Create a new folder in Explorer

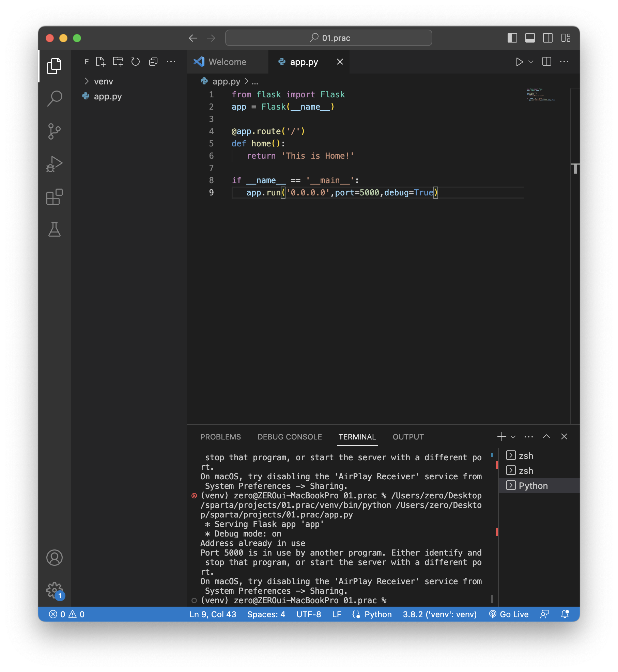pos(118,62)
